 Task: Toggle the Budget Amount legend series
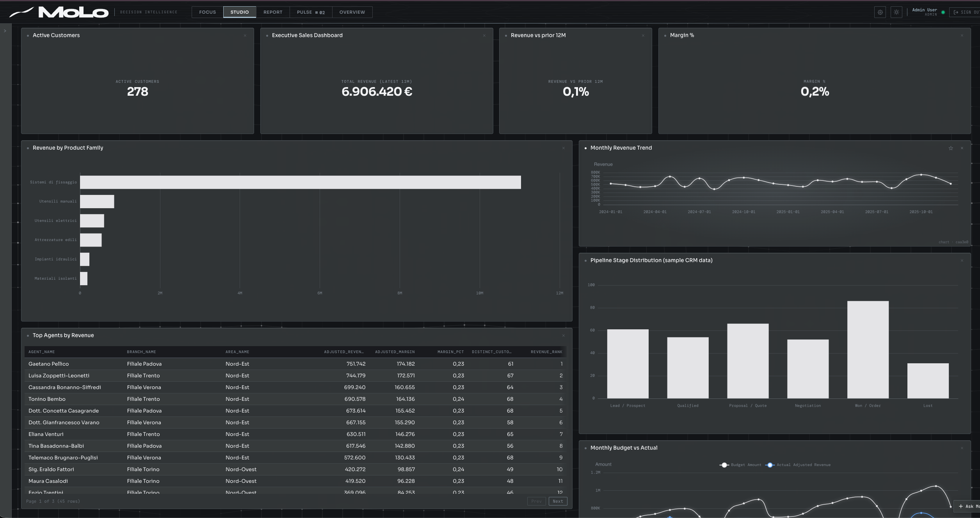pyautogui.click(x=740, y=465)
